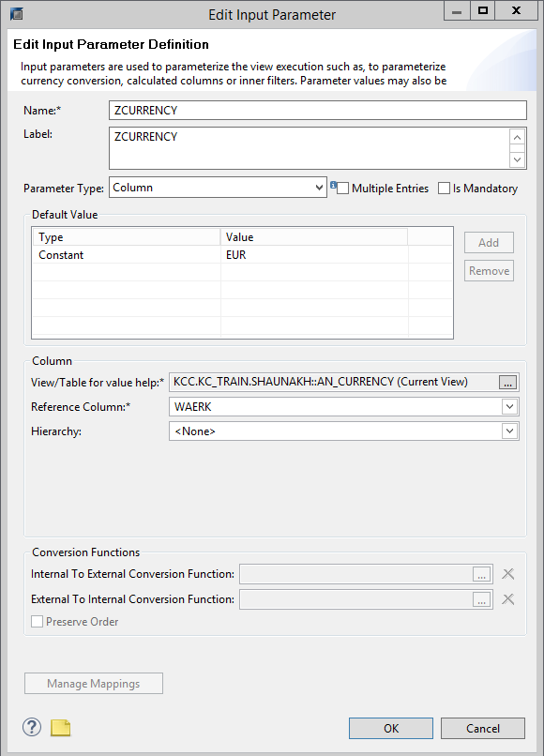Viewport: 544px width, 756px height.
Task: Click the Add button for default values
Action: (x=488, y=242)
